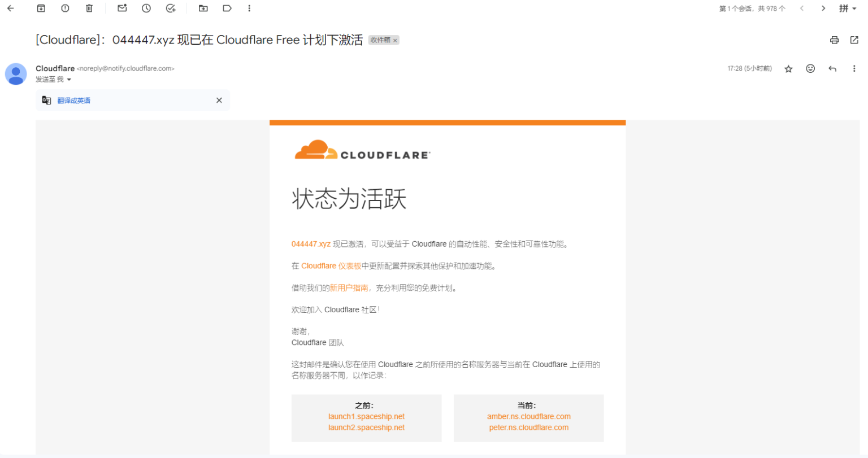Viewport: 868px width, 458px height.
Task: Click 翻译成英语 to translate the email
Action: [75, 100]
